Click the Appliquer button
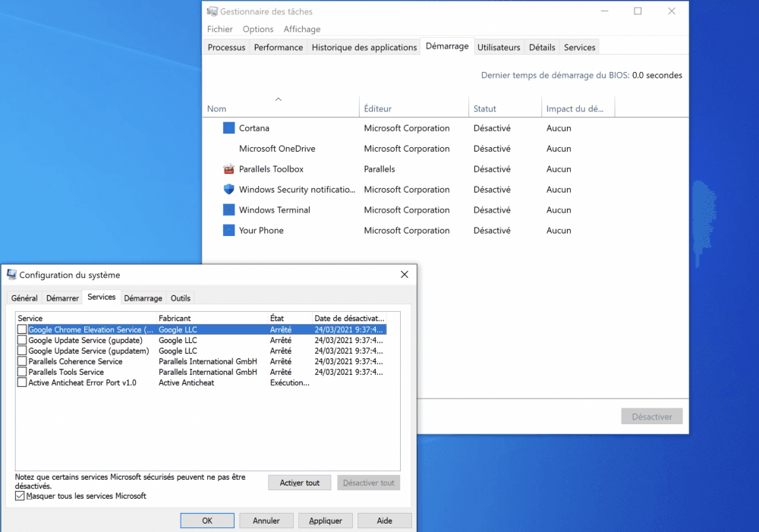 pyautogui.click(x=325, y=521)
